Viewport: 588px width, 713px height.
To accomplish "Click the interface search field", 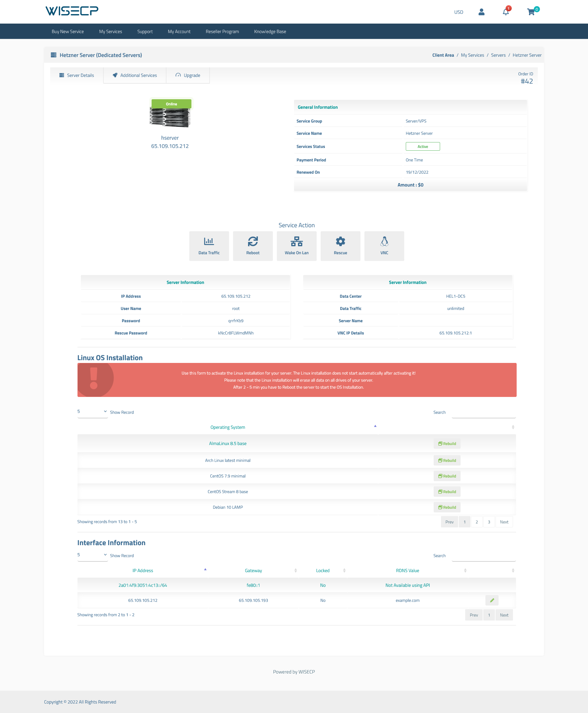I will coord(484,556).
